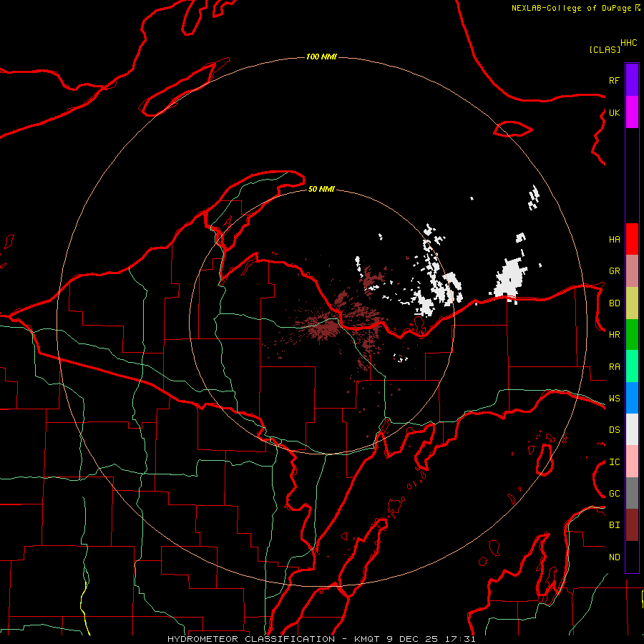Click the brown BI legend swatch
644x644 pixels.
click(632, 525)
